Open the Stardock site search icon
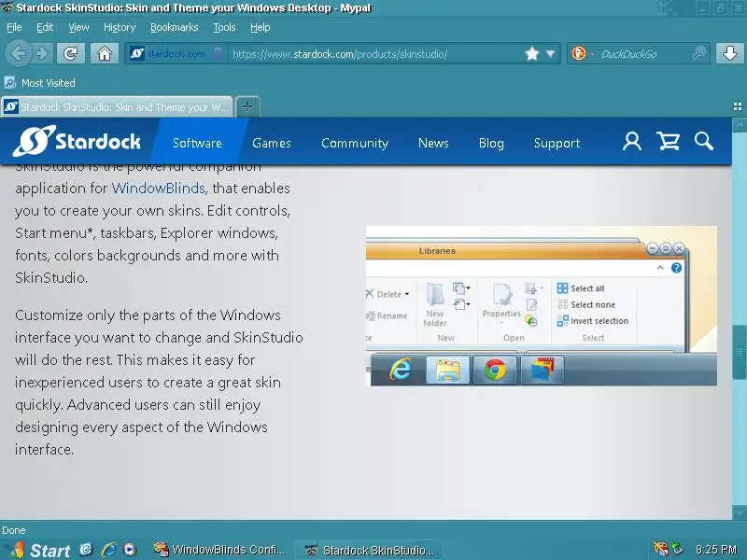747x560 pixels. click(703, 142)
